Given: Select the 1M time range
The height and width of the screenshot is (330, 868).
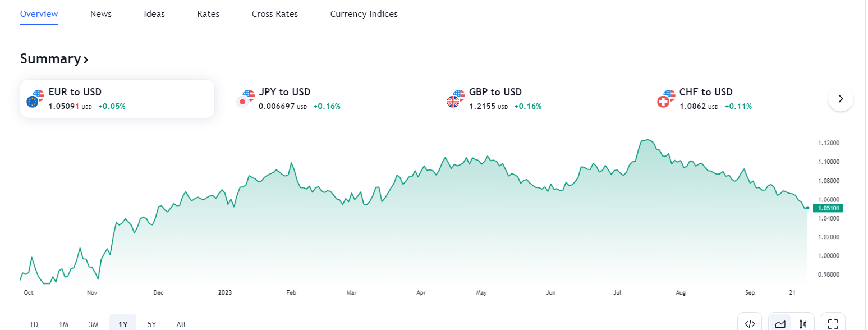Looking at the screenshot, I should click(63, 324).
